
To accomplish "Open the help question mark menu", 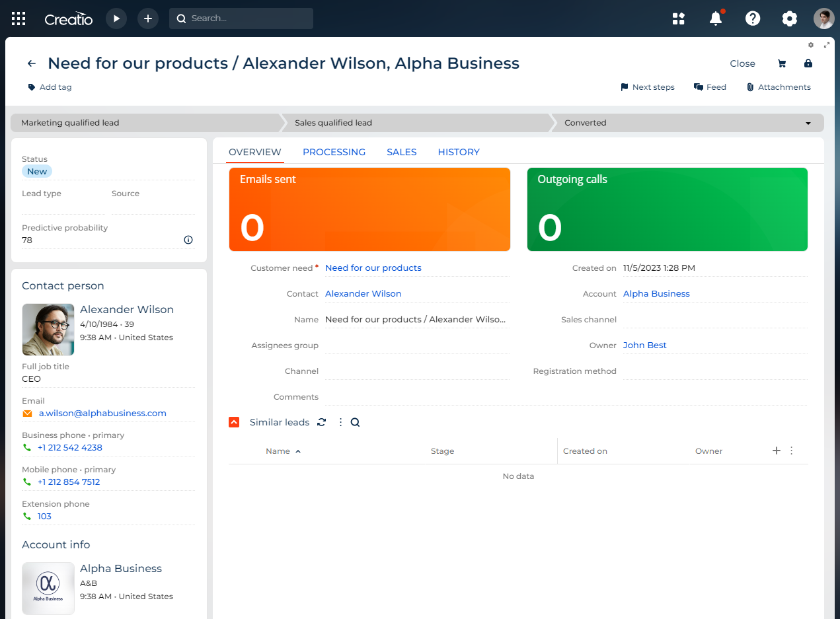I will pyautogui.click(x=753, y=18).
